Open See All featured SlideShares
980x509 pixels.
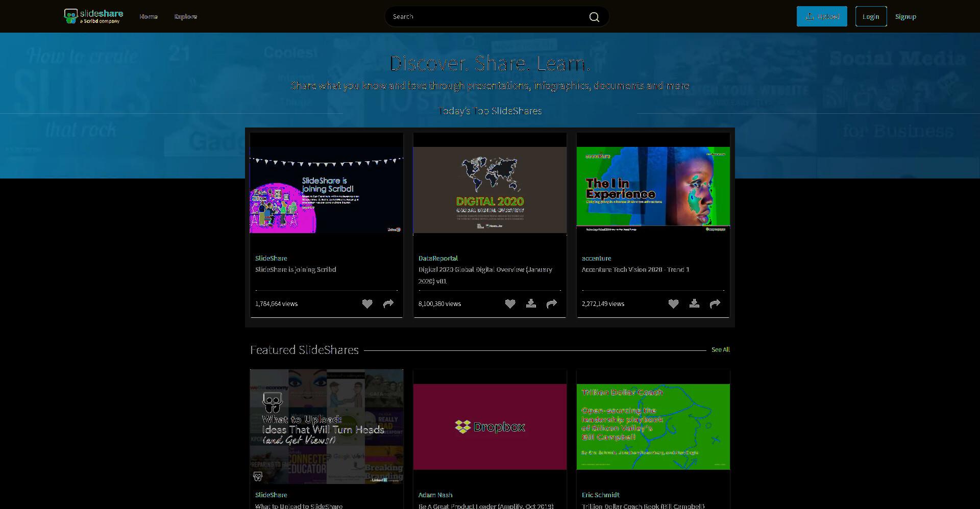point(721,350)
